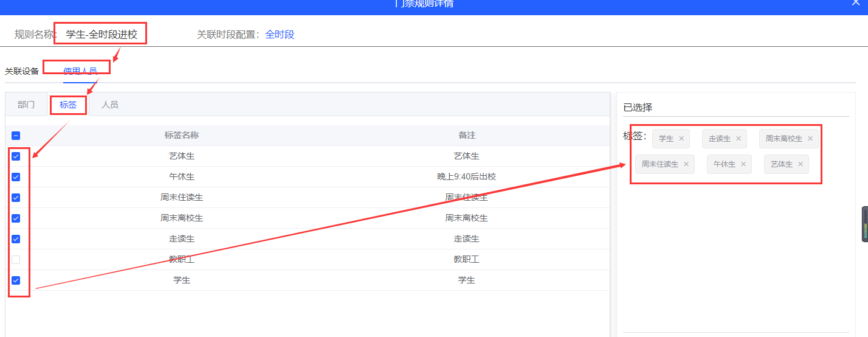Click the 标签名称 column header
This screenshot has height=337, width=868.
[182, 136]
